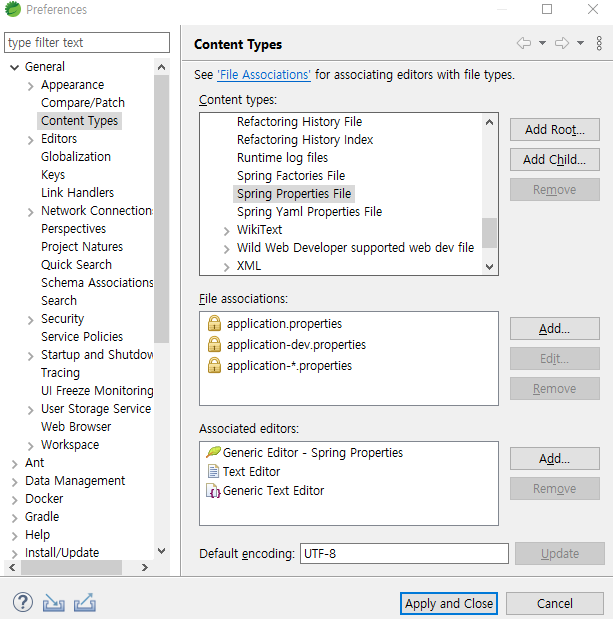Click lock icon beside application-*.properties
This screenshot has height=619, width=613.
214,365
